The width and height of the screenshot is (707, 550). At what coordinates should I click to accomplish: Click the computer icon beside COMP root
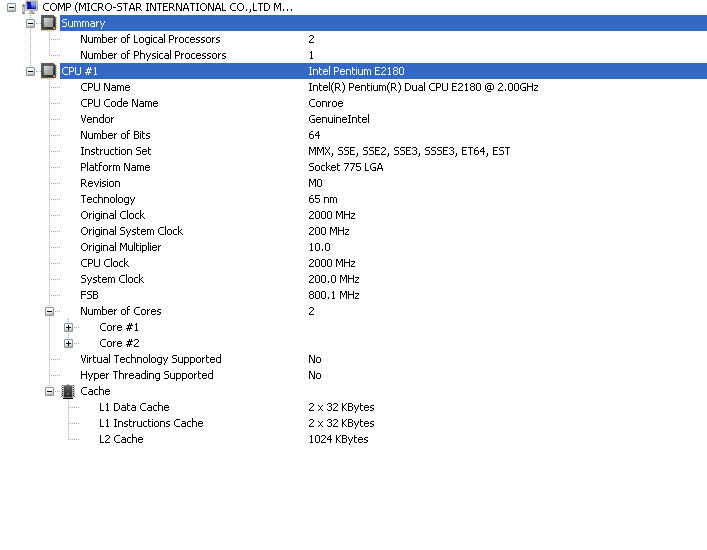coord(30,7)
